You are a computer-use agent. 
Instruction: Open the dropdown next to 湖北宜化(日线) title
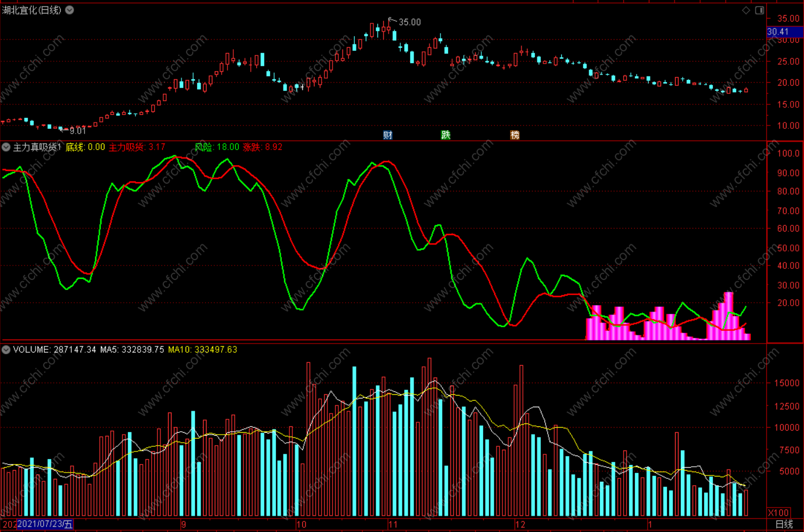pyautogui.click(x=69, y=10)
